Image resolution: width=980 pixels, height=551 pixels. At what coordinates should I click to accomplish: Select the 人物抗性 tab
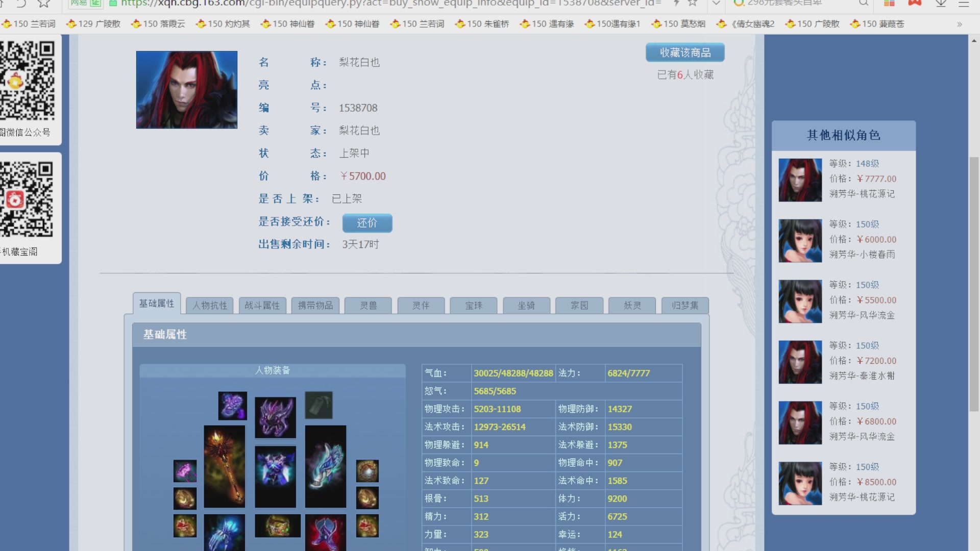pos(209,305)
